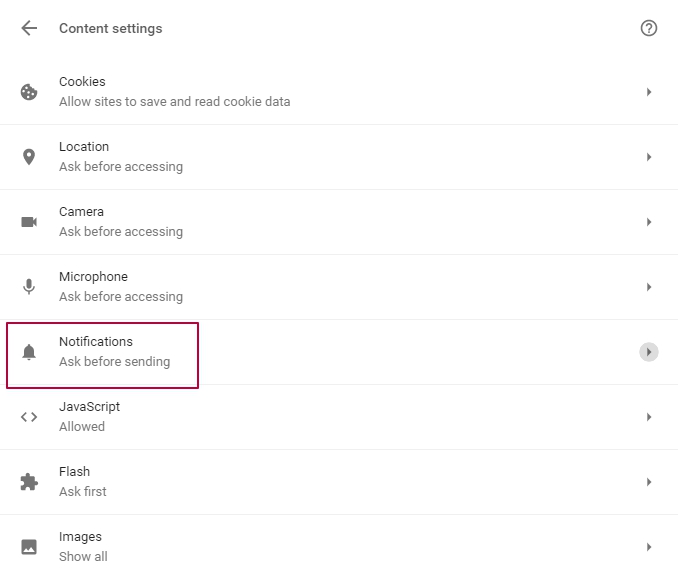Open the JavaScript settings entry
Screen dimensions: 678x576
coord(339,417)
